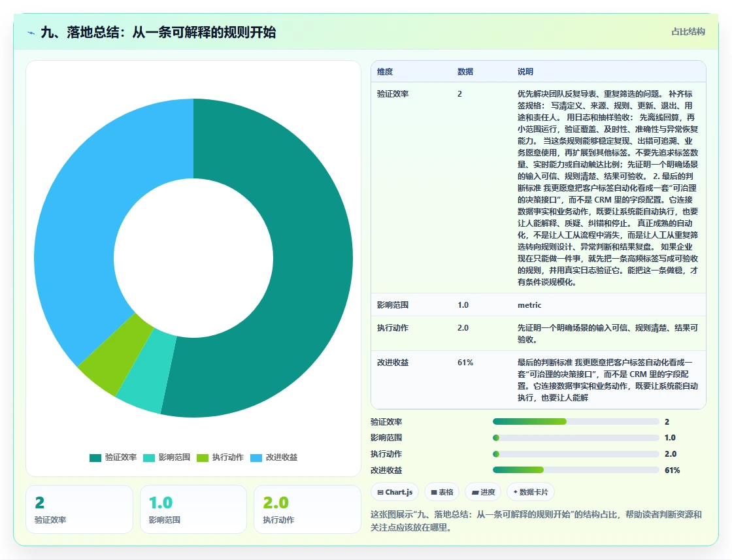Viewport: 732px width, 560px height.
Task: Click the 61% value in the table
Action: pos(465,362)
